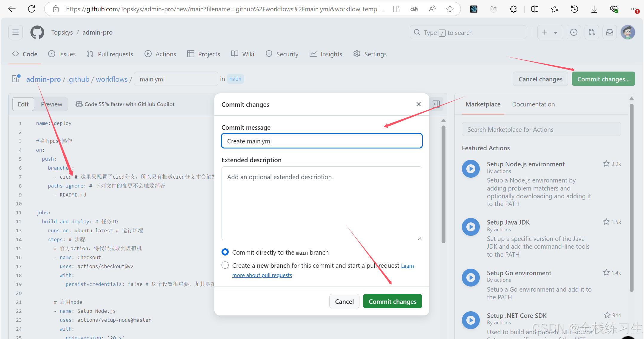The image size is (644, 339).
Task: Click the green Commit changes button in the dialog
Action: pyautogui.click(x=392, y=301)
